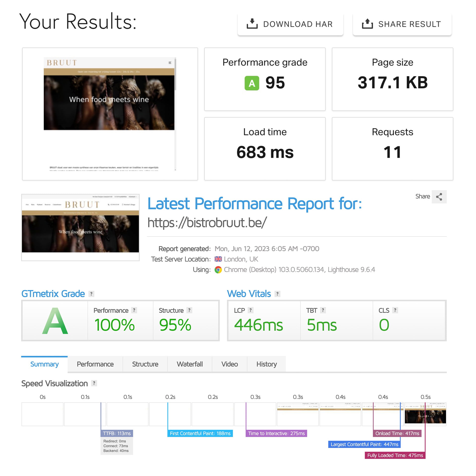This screenshot has width=476, height=476.
Task: Click the report generated date text
Action: coord(267,249)
